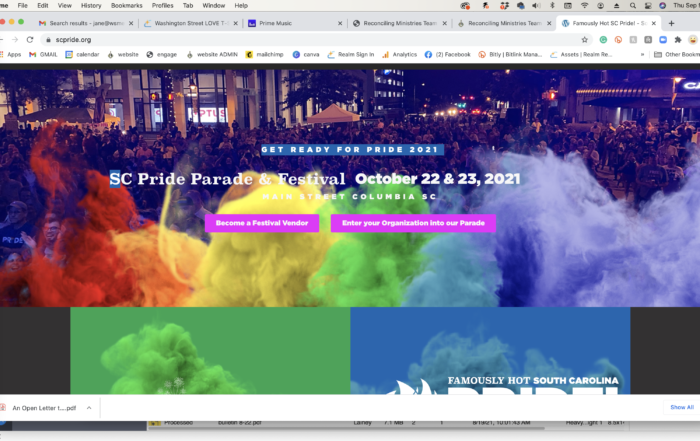Open the GMAIL bookmark

[x=43, y=54]
